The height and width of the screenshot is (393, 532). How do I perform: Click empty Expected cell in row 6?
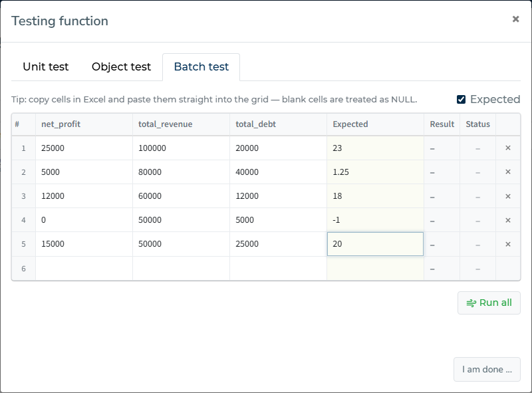pyautogui.click(x=375, y=269)
